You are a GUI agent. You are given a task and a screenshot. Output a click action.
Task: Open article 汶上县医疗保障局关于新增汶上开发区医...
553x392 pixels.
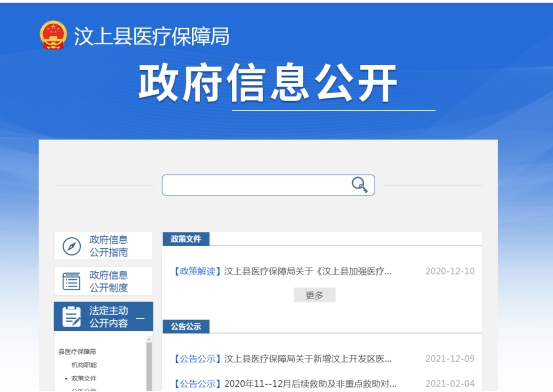(308, 359)
